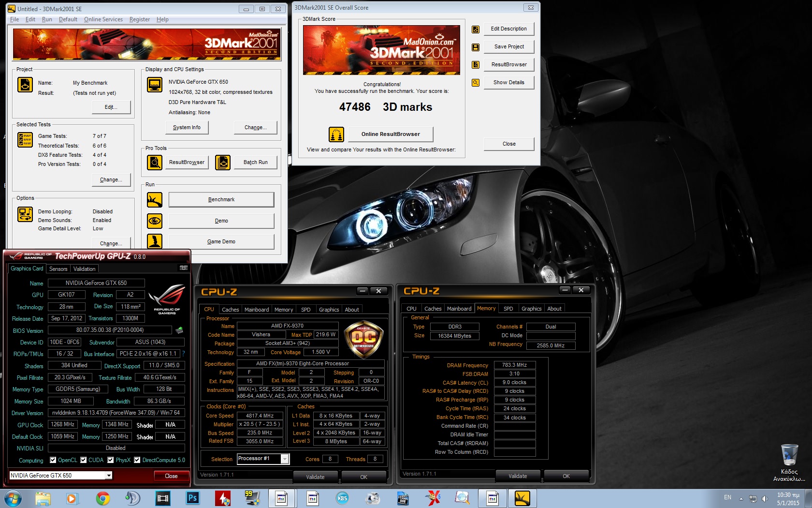Screen dimensions: 812x508
Task: Click the Show Details magnifier icon
Action: click(476, 83)
